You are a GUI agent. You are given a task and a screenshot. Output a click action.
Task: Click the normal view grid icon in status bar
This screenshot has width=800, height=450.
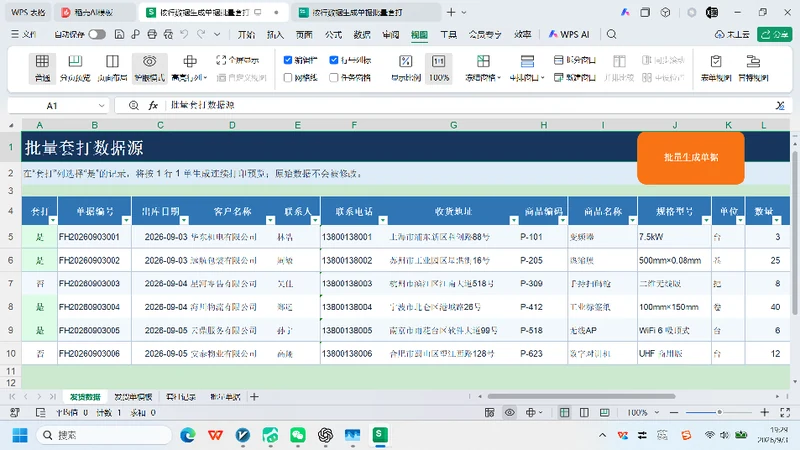564,412
